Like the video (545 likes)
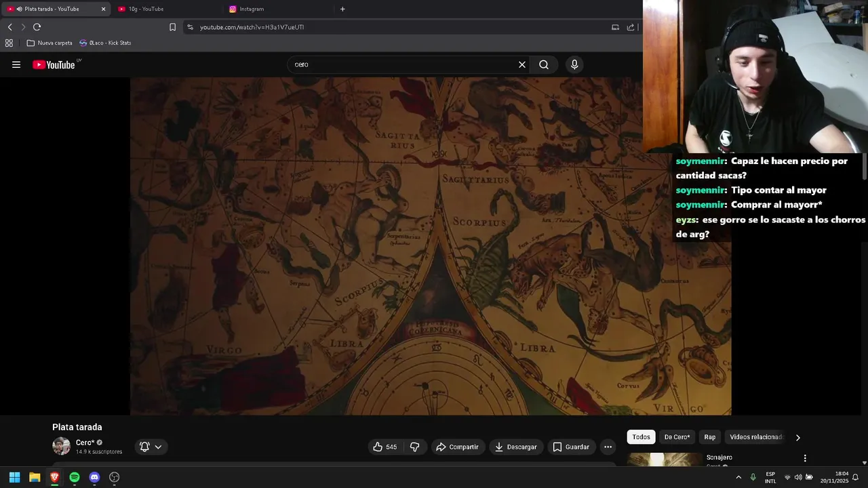Screen dimensions: 868x488 coord(384,447)
